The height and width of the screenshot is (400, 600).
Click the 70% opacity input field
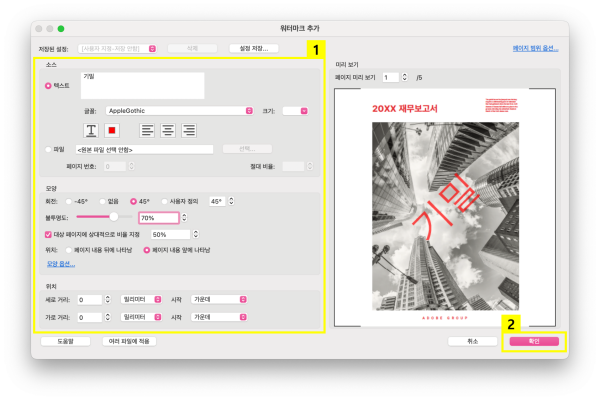point(158,218)
